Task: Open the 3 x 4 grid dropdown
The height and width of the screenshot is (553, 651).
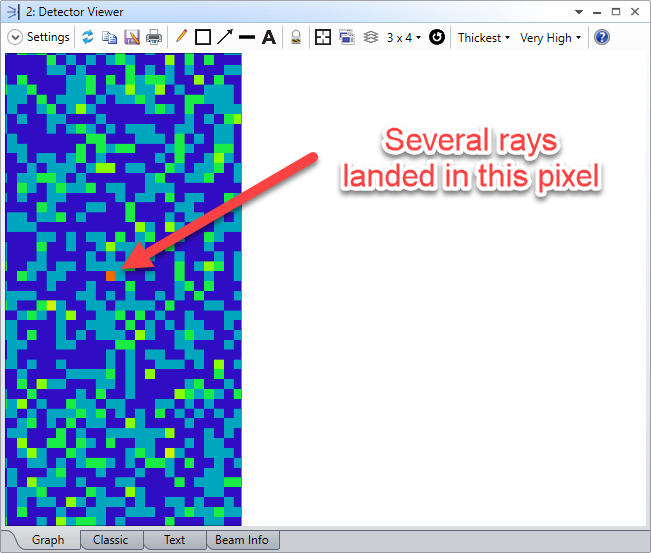Action: [x=404, y=38]
